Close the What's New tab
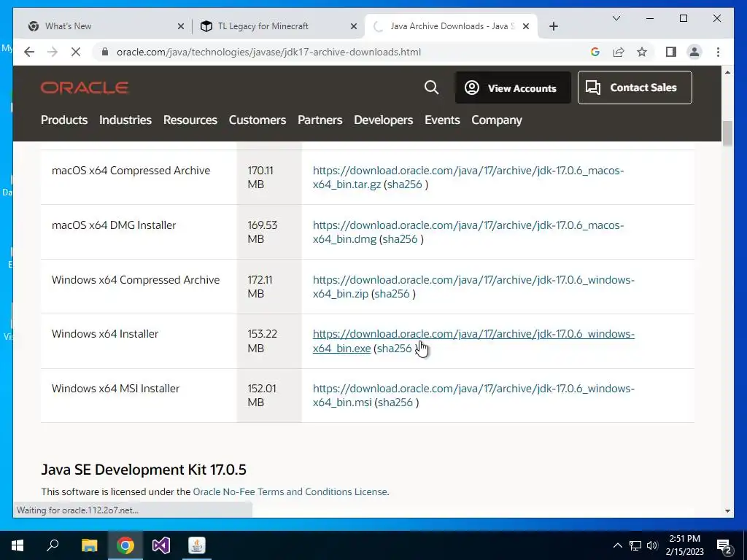The image size is (747, 560). (181, 26)
